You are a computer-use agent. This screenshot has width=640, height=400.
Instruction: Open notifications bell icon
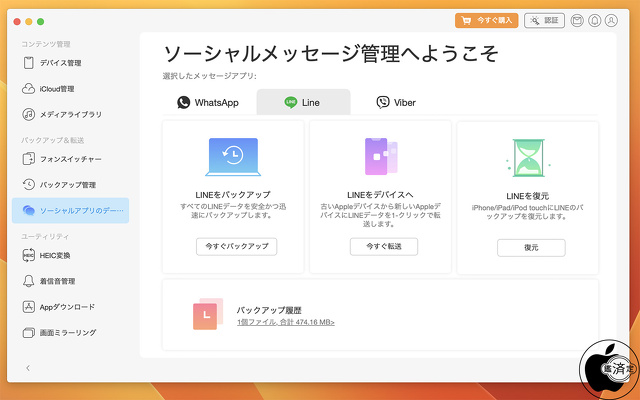point(595,20)
